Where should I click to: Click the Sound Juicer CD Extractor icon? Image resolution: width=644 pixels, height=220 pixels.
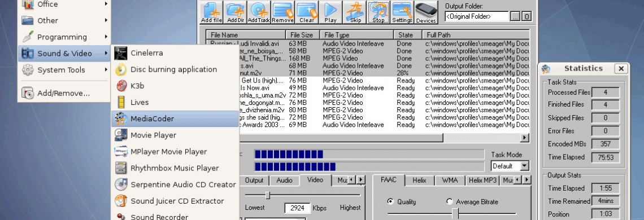121,201
